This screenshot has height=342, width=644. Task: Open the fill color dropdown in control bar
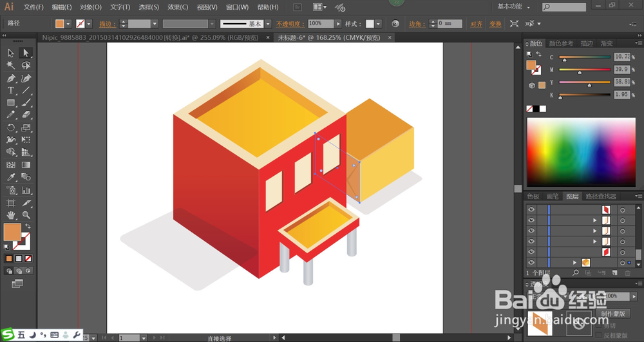point(68,24)
